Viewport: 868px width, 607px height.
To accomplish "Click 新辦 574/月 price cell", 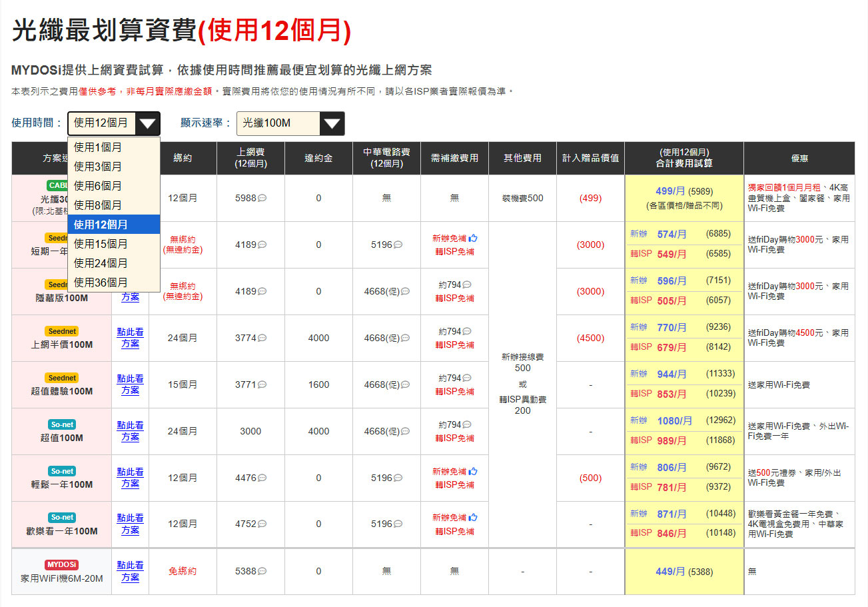I will coord(684,234).
